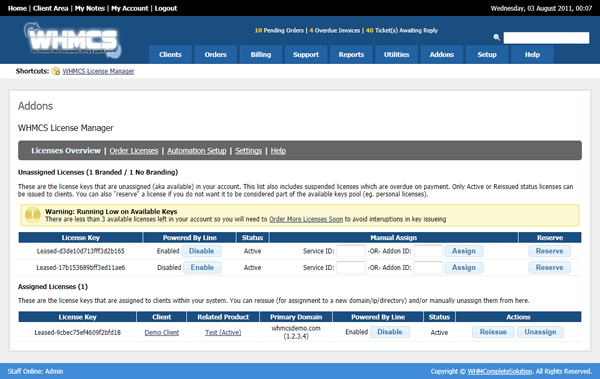Open the Orders menu

tap(215, 54)
